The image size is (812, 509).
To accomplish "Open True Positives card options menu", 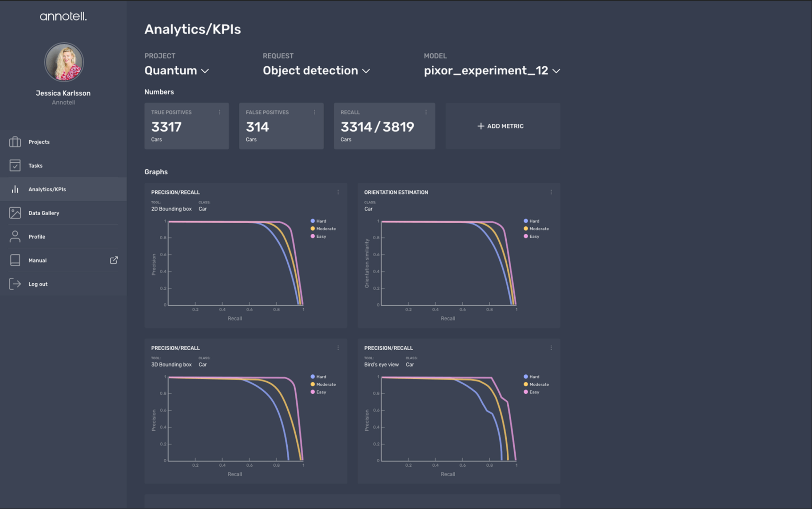I will (x=220, y=112).
